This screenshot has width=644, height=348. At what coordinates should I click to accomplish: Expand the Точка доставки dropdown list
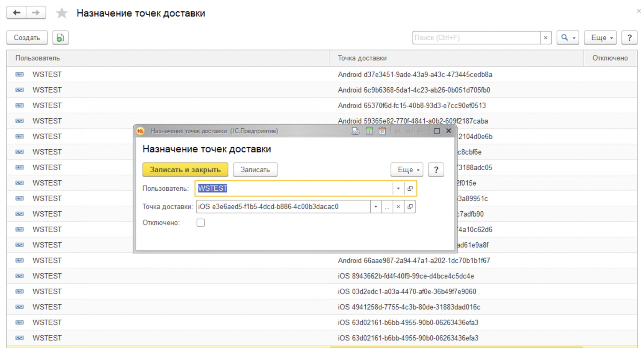click(376, 207)
